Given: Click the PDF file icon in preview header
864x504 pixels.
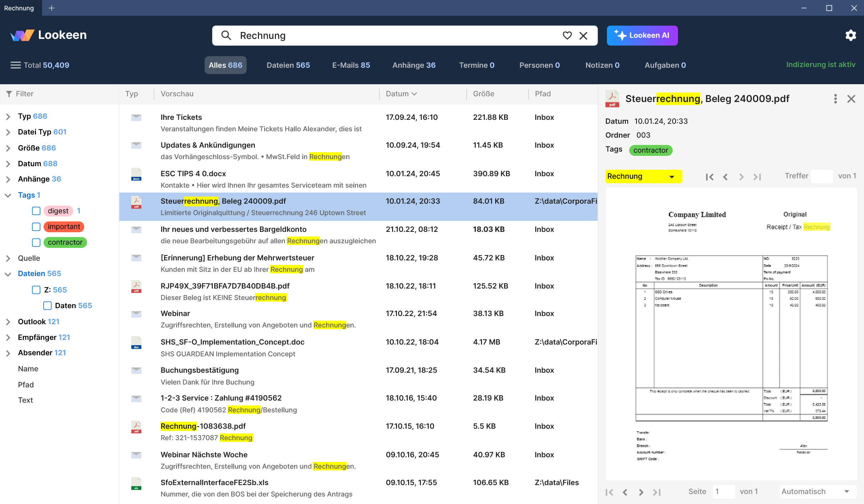Looking at the screenshot, I should coord(612,99).
